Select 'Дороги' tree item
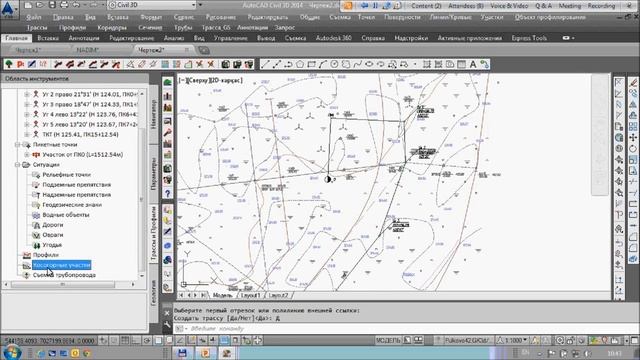 tap(53, 225)
